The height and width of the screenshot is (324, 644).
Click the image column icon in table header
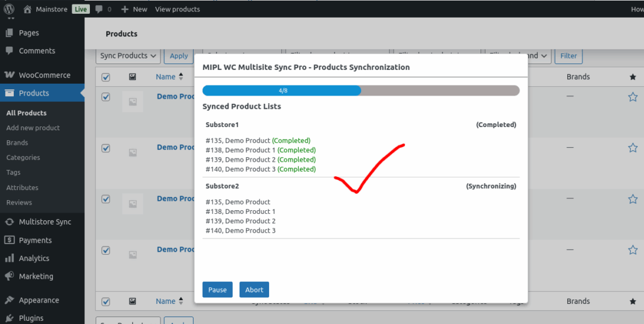coord(132,77)
